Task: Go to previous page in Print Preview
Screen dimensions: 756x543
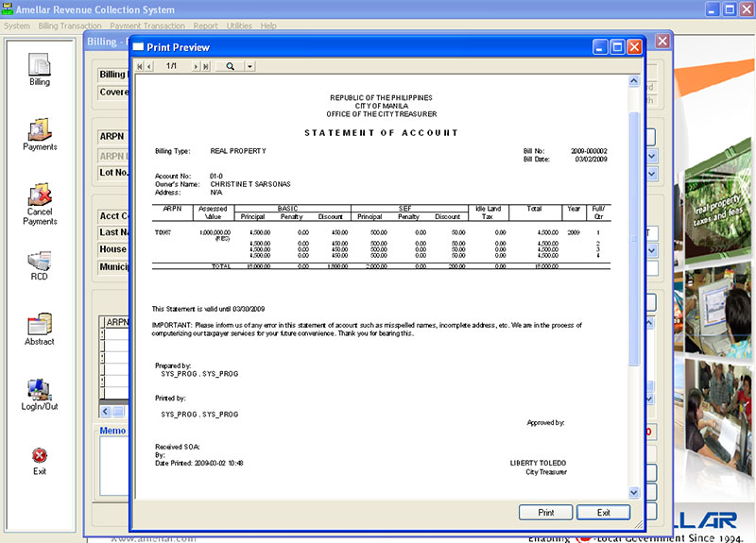Action: tap(149, 66)
